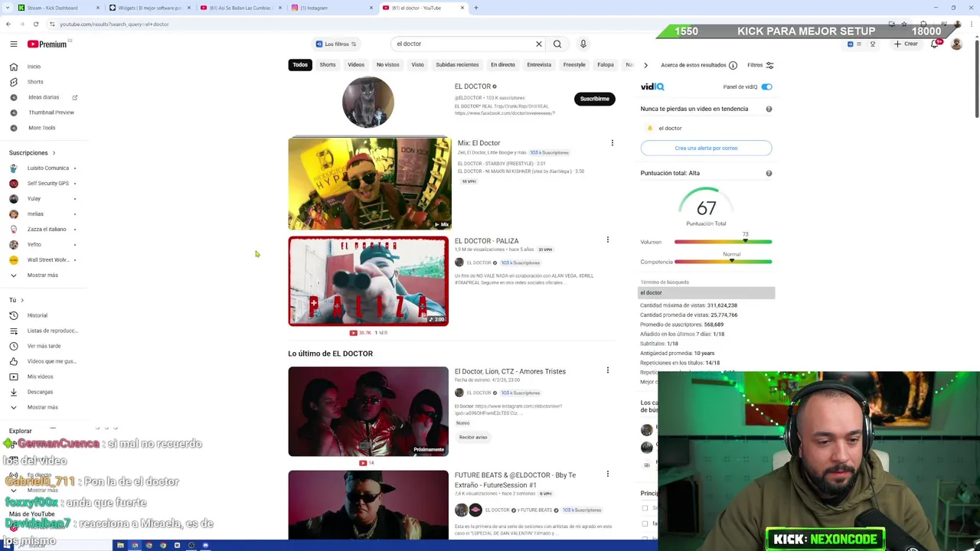Click the Volumen score bar
This screenshot has width=980, height=551.
click(723, 242)
